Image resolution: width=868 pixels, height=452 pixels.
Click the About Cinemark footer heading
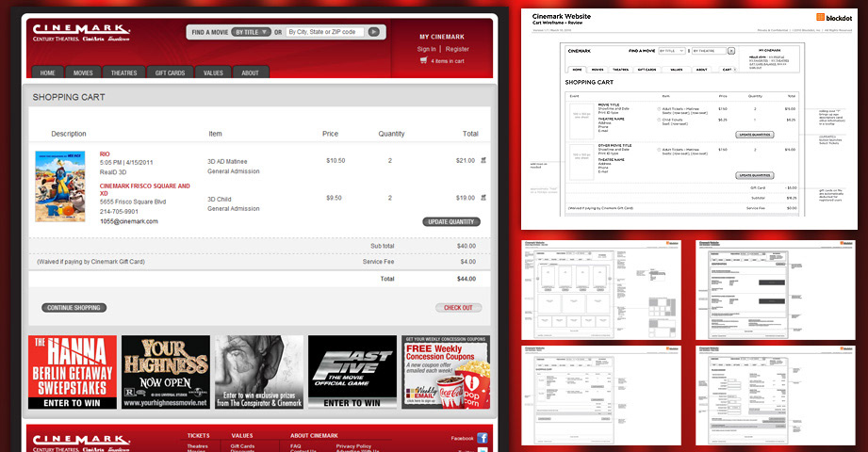tap(314, 436)
